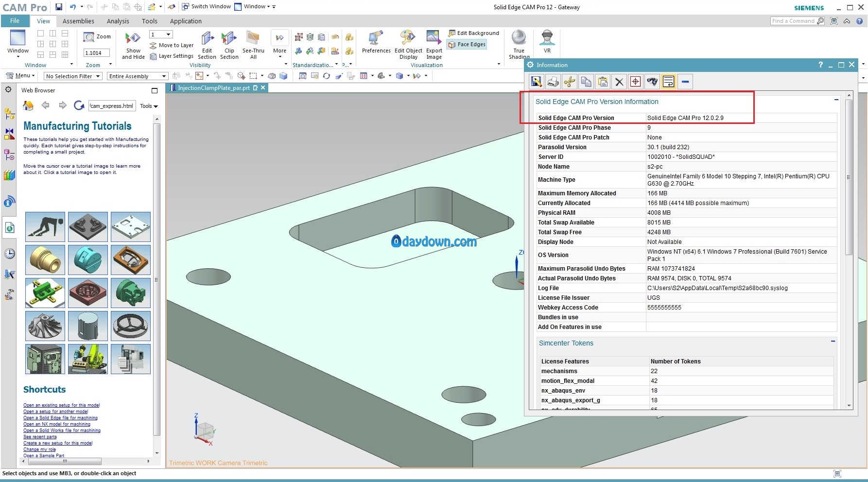Reload the Web Browser page
868x482 pixels.
79,105
